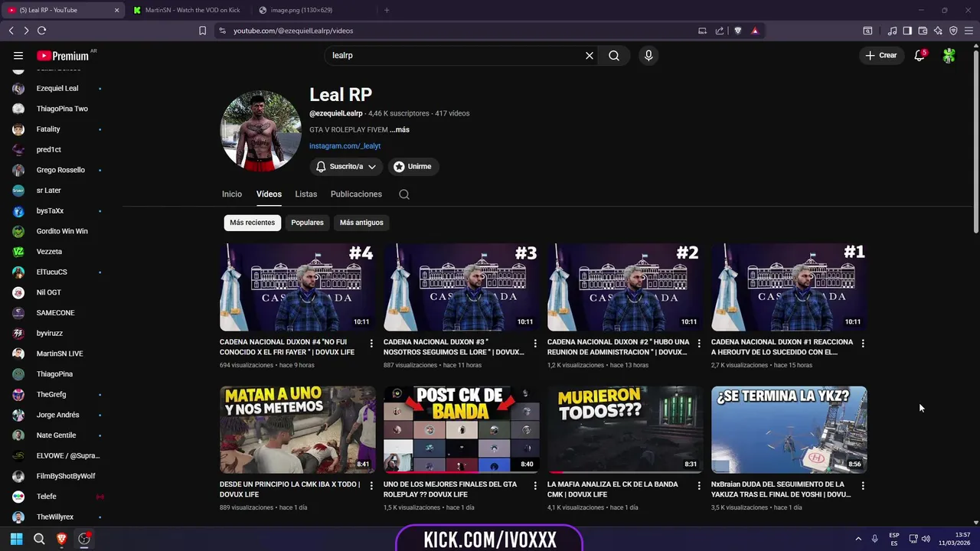
Task: Open options for LA MAFIA ANALIZA EL CK video
Action: tap(699, 486)
